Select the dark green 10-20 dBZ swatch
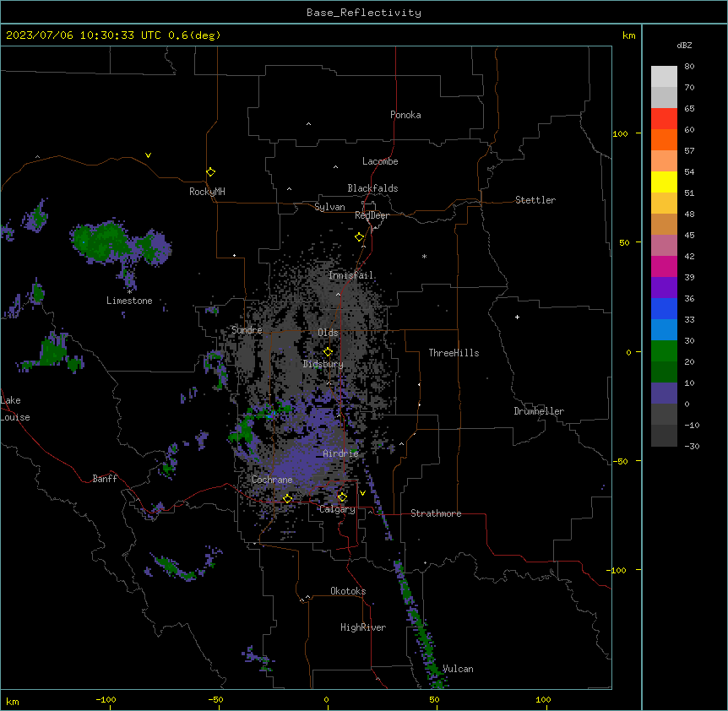Screen dimensions: 728x711 [x=664, y=372]
